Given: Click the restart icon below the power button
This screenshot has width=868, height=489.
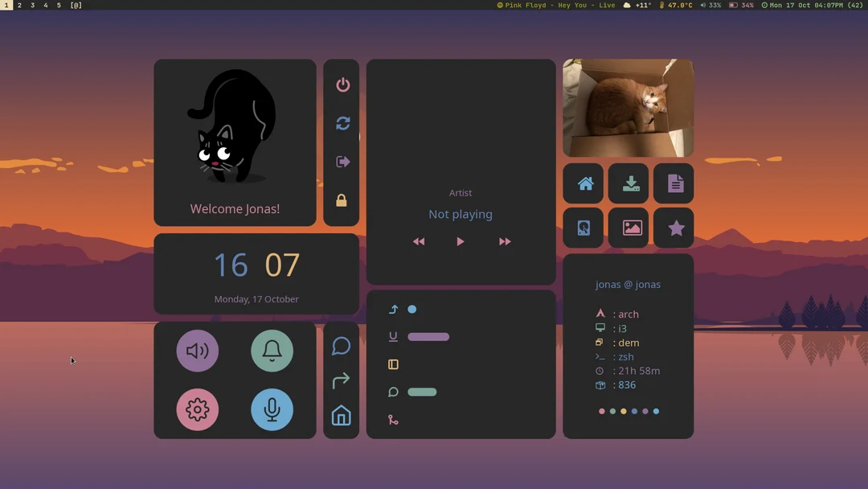Looking at the screenshot, I should [x=342, y=123].
